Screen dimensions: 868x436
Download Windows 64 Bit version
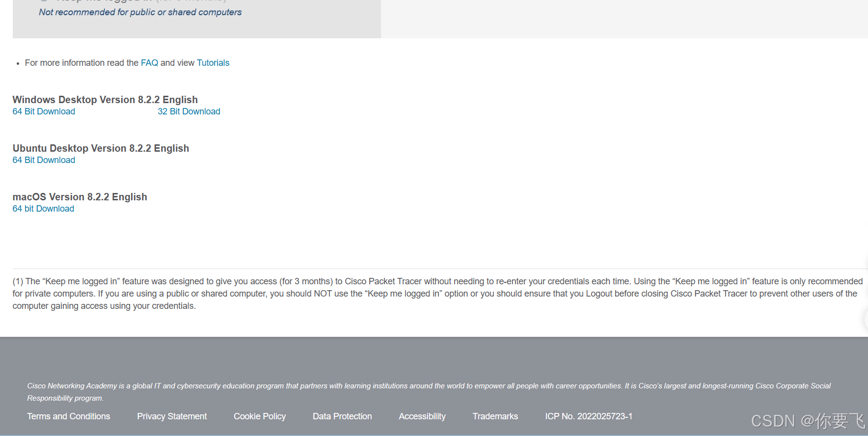tap(44, 111)
